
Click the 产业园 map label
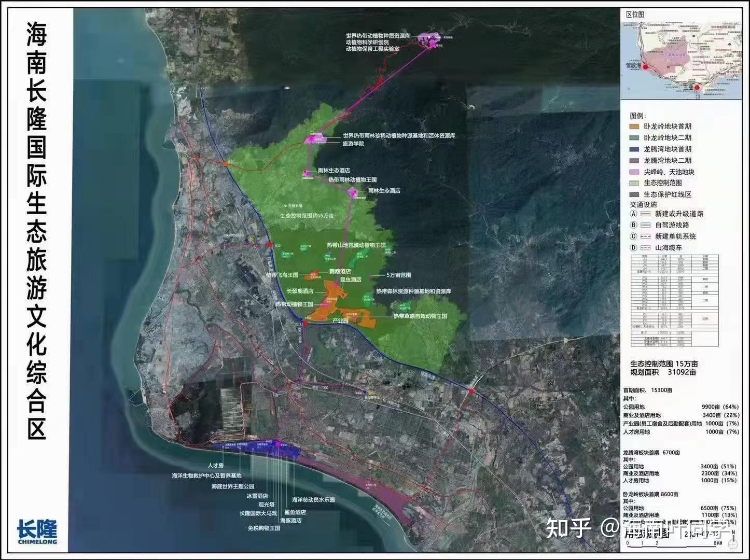(340, 321)
